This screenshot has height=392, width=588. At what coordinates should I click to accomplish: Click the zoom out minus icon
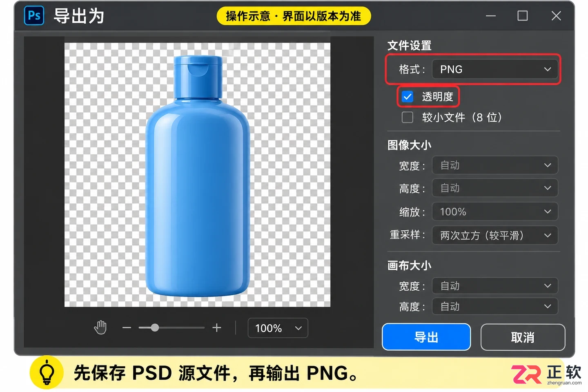point(127,327)
